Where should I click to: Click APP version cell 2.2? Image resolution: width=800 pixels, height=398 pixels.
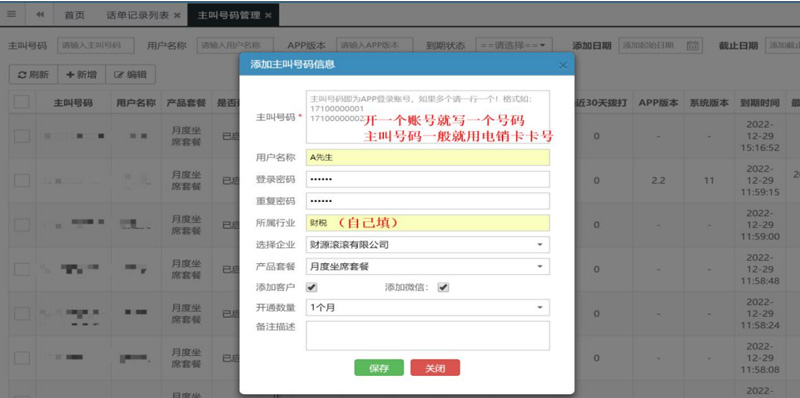(658, 181)
